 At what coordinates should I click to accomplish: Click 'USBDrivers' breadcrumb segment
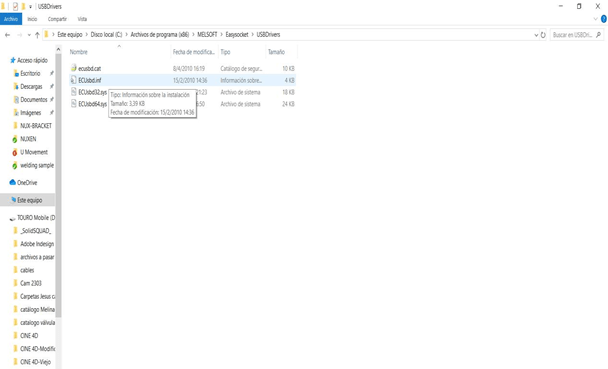click(x=268, y=34)
